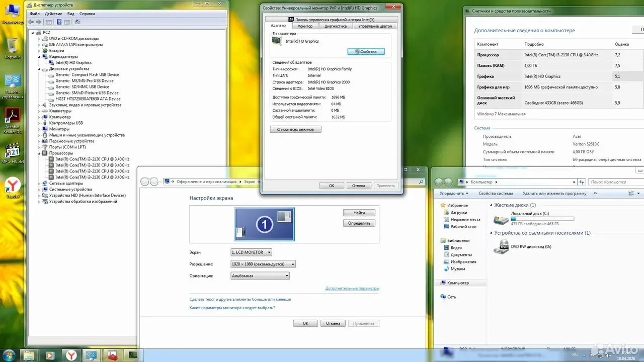Click the Windows Start orb
The height and width of the screenshot is (362, 644).
point(9,355)
